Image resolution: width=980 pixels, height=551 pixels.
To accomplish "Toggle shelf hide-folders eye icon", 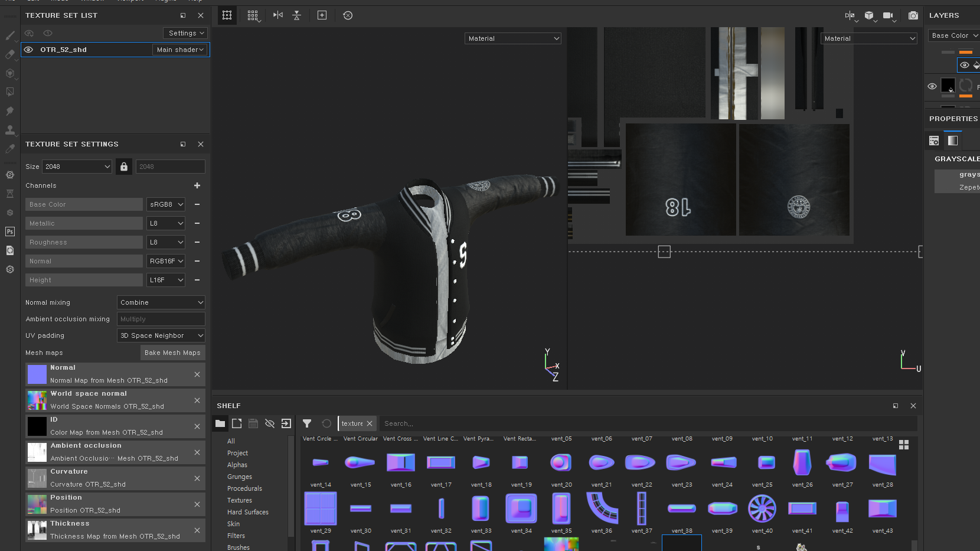I will (270, 423).
